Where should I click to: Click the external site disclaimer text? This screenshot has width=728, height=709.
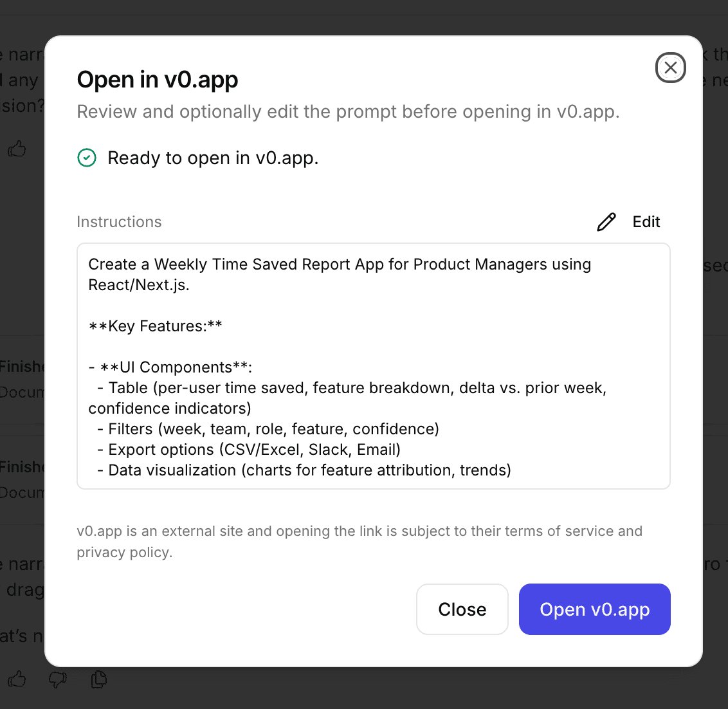[x=359, y=540]
